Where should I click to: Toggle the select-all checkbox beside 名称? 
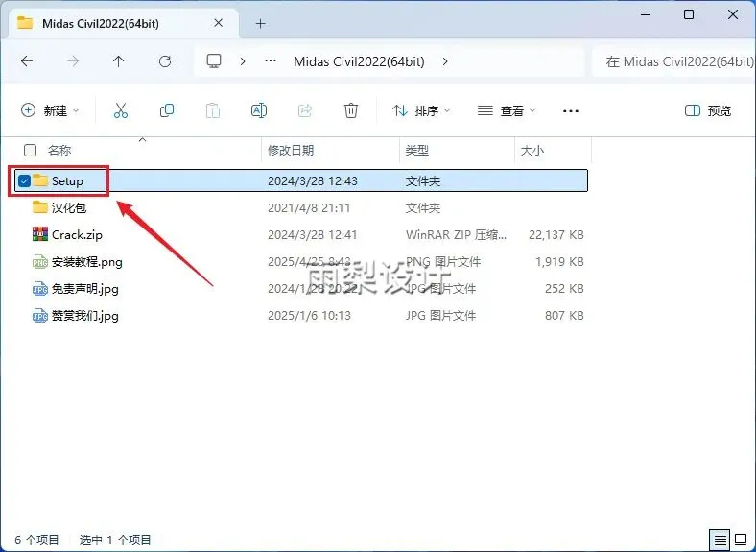click(x=30, y=150)
